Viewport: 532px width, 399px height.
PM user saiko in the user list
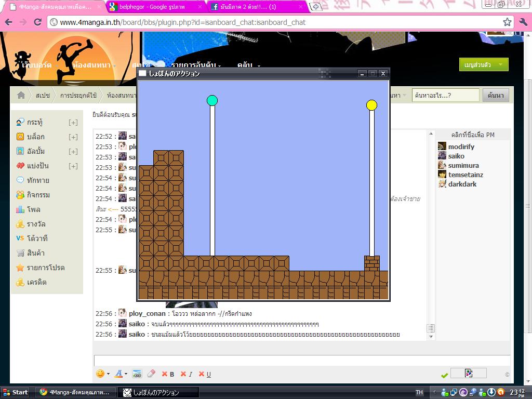(456, 156)
